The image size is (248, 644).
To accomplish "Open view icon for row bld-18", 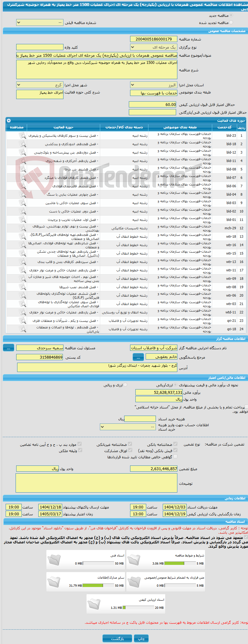I will click(22, 144).
